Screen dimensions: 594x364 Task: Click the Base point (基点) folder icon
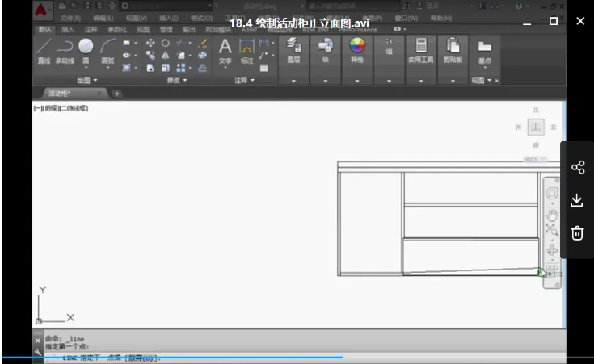pos(485,47)
